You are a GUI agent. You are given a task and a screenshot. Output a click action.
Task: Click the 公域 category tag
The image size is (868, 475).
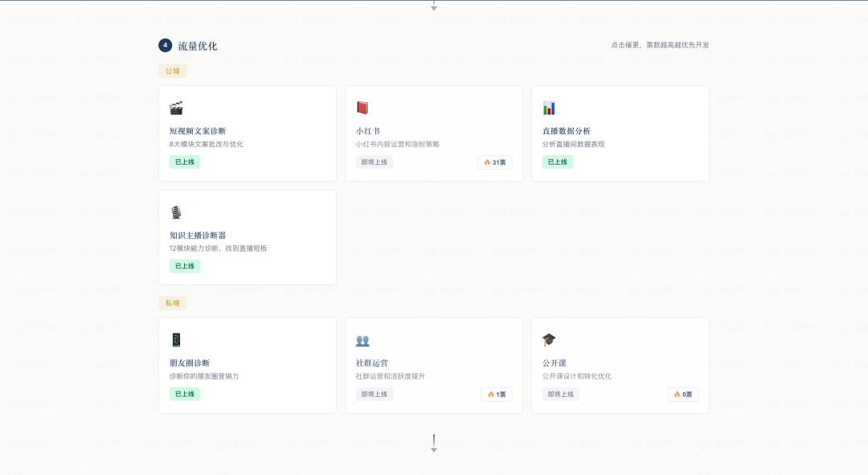[173, 71]
